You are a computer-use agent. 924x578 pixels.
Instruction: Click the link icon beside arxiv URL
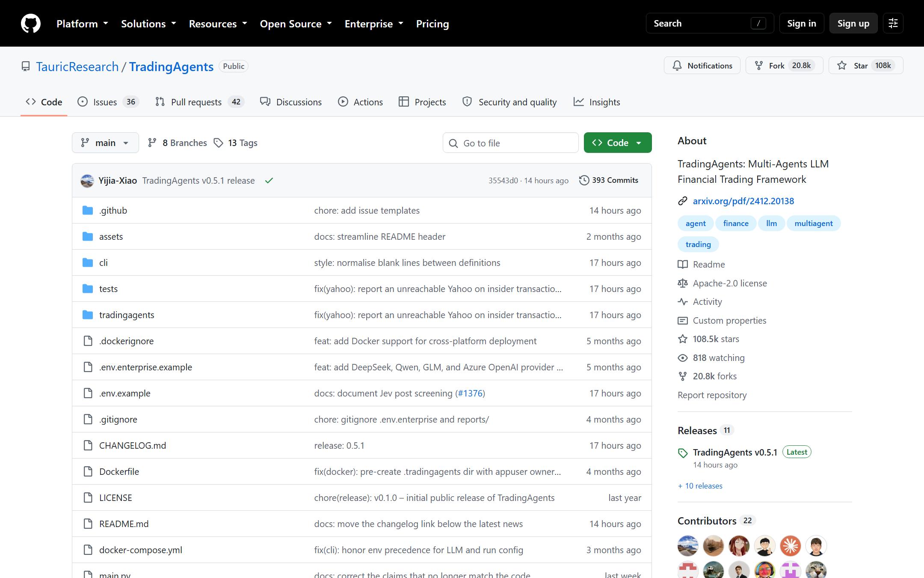[683, 201]
